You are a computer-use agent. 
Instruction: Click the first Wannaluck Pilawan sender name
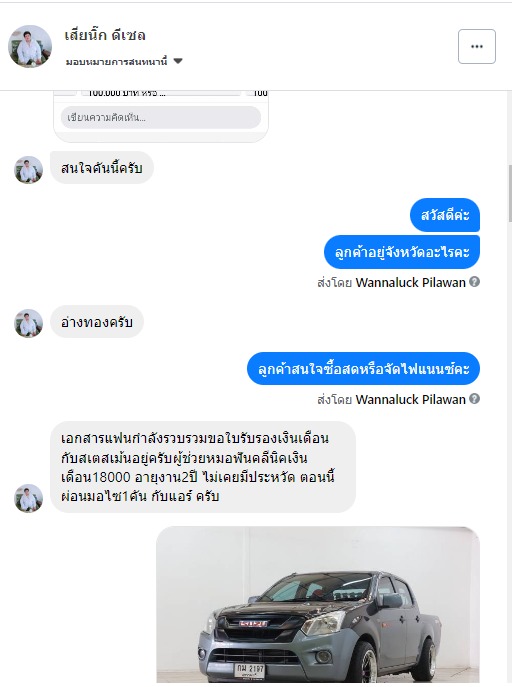(410, 283)
